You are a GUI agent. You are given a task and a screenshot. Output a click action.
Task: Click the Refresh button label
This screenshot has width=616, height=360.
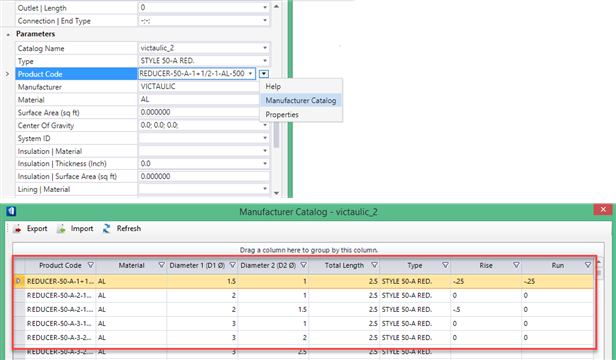click(x=128, y=228)
